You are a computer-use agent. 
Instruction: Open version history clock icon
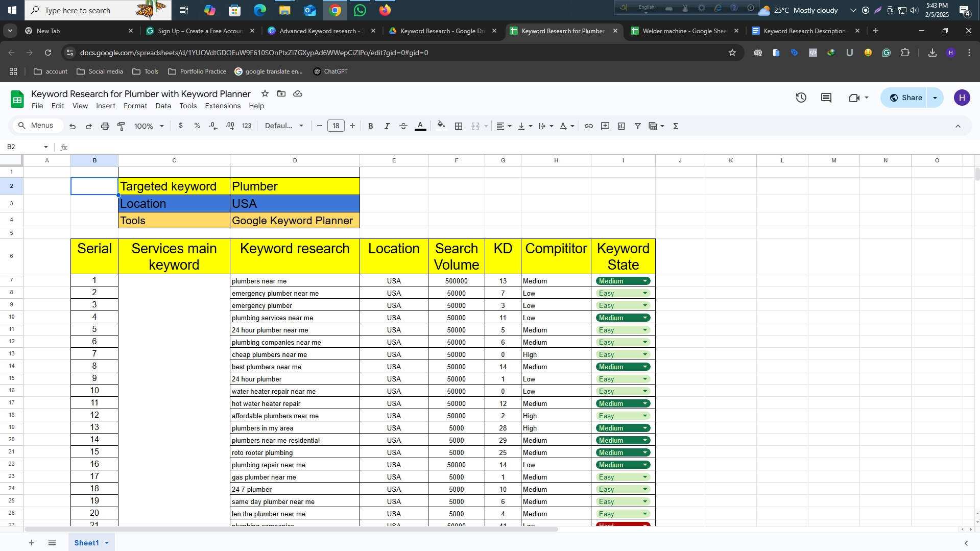click(x=801, y=98)
